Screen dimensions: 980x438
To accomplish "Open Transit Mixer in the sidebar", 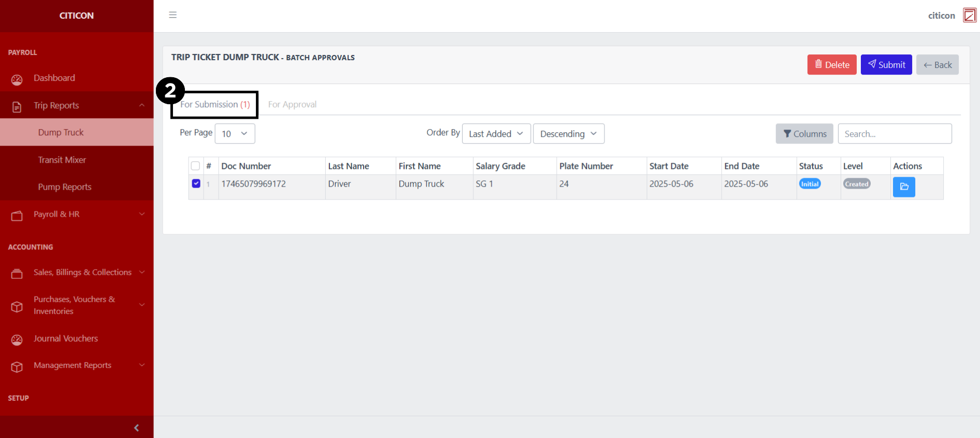I will pos(62,160).
